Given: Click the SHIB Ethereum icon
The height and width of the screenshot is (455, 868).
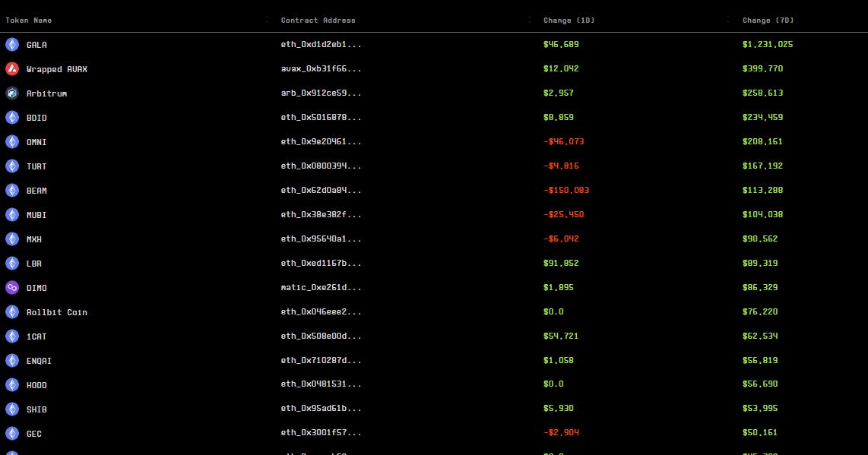Looking at the screenshot, I should (x=12, y=409).
